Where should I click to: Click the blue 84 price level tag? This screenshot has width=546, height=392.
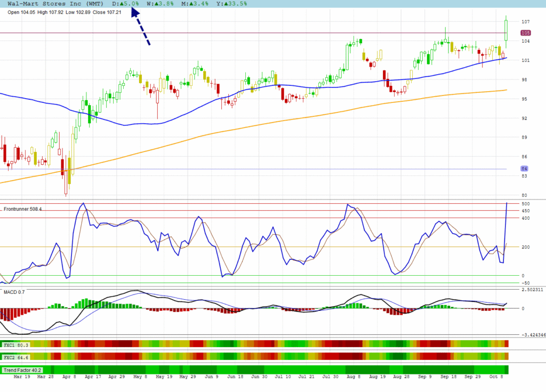pos(524,169)
